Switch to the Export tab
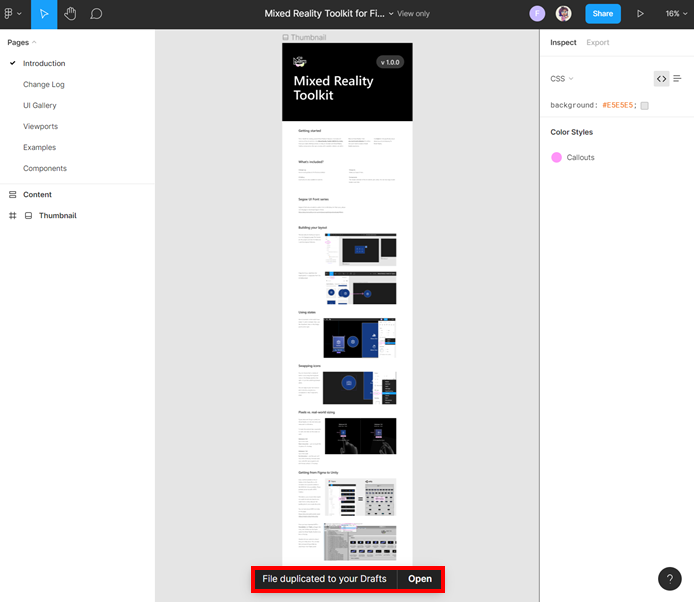The image size is (694, 602). coord(598,42)
